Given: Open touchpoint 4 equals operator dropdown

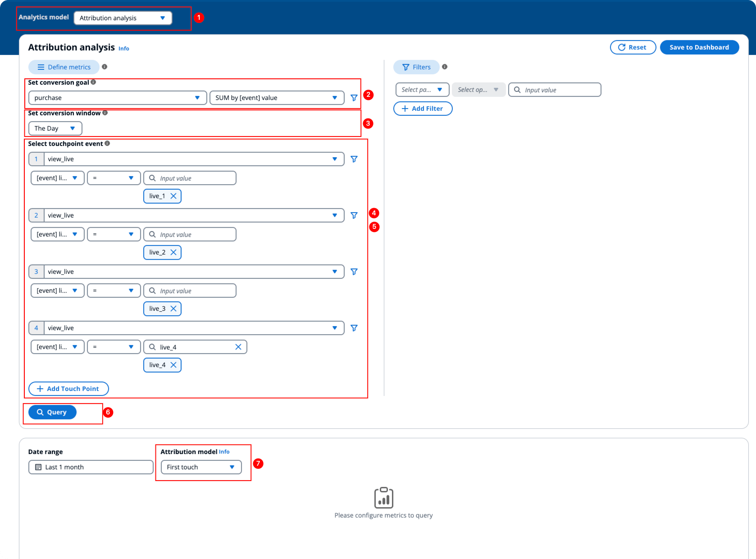Looking at the screenshot, I should 114,347.
